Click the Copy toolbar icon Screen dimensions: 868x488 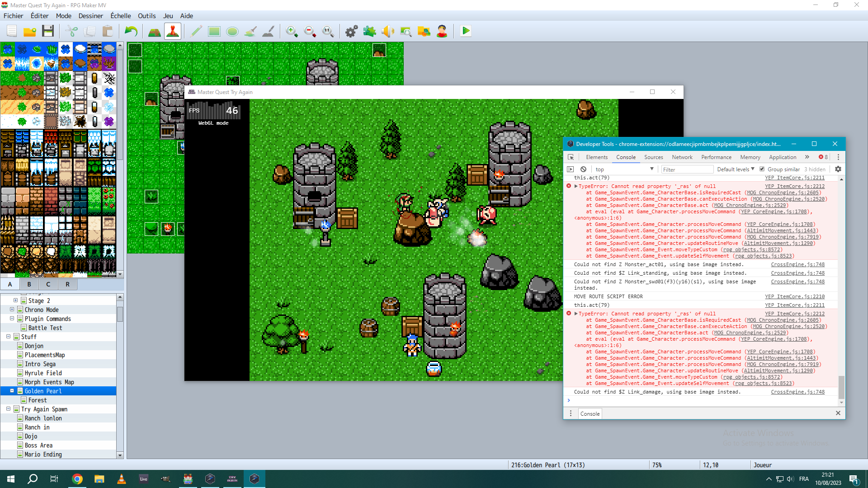[x=90, y=31]
